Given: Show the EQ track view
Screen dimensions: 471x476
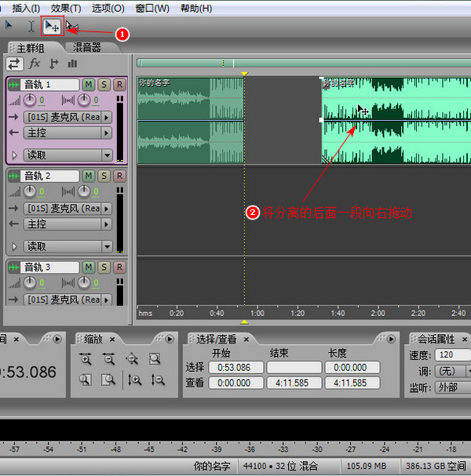Looking at the screenshot, I should click(72, 64).
